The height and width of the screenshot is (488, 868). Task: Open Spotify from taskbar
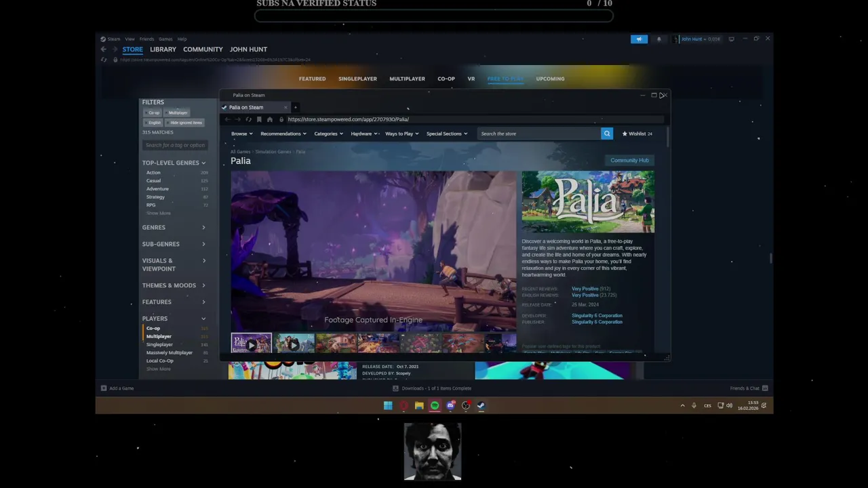[x=435, y=405]
